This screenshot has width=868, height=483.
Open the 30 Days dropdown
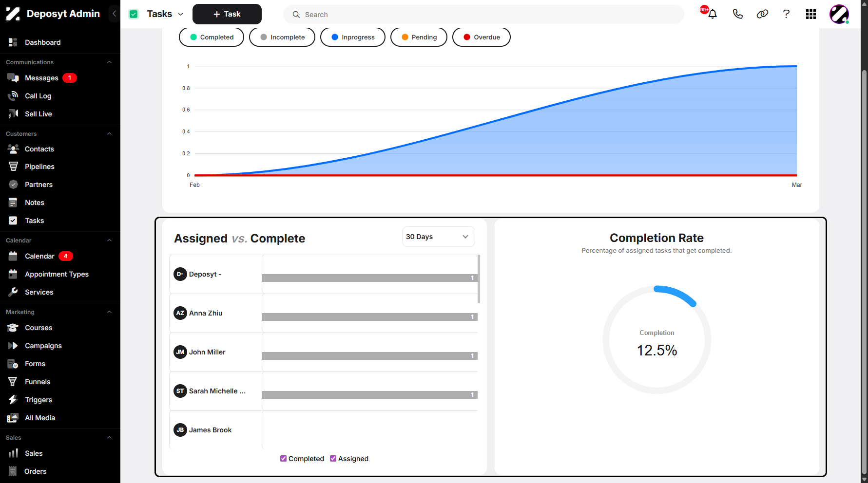(438, 237)
